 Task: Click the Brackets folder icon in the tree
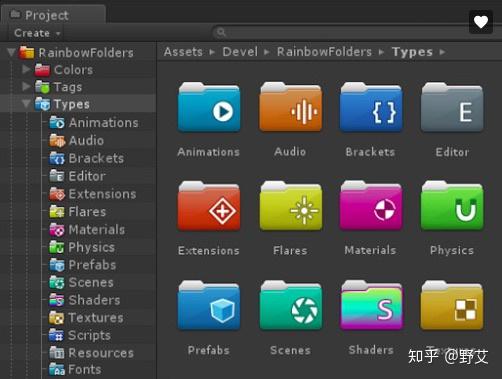pos(57,158)
